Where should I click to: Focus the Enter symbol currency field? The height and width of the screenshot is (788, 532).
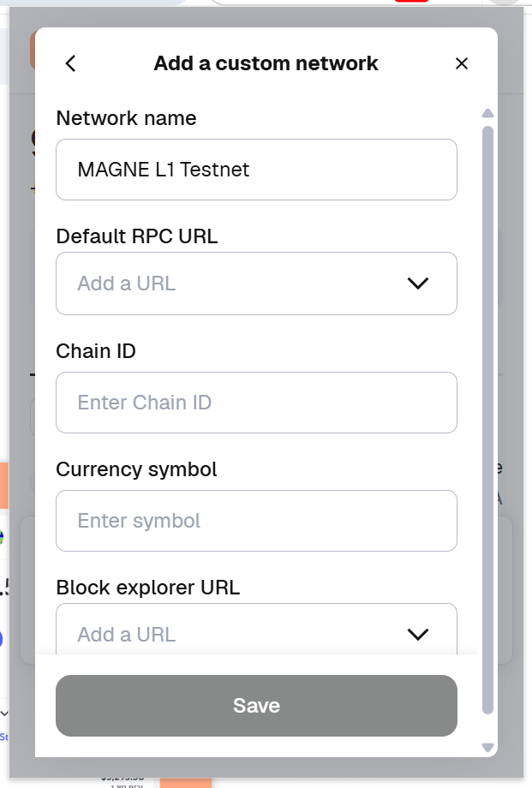(256, 521)
